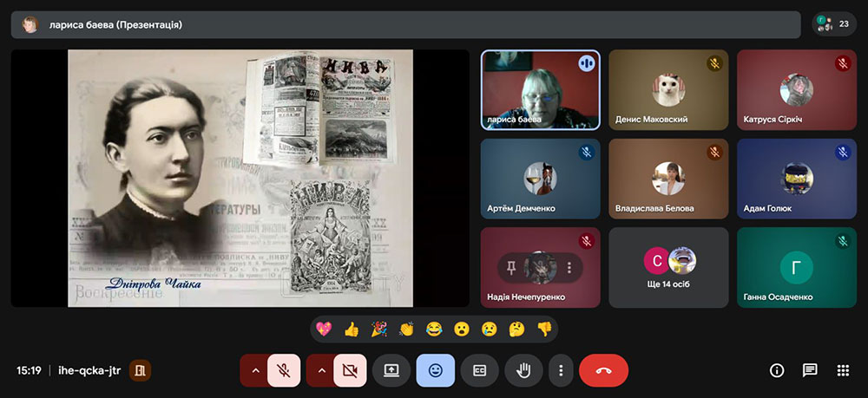The height and width of the screenshot is (398, 868).
Task: Open more options three-dot menu in toolbar
Action: point(561,370)
